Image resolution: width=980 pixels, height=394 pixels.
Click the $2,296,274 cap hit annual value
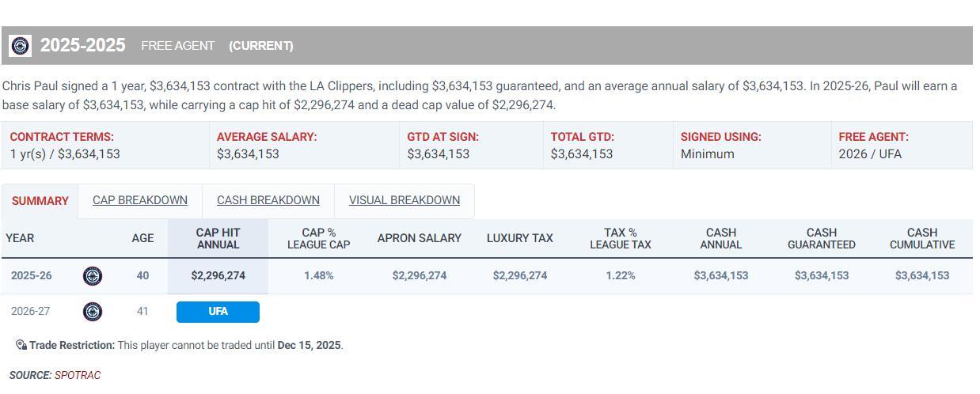pos(218,276)
